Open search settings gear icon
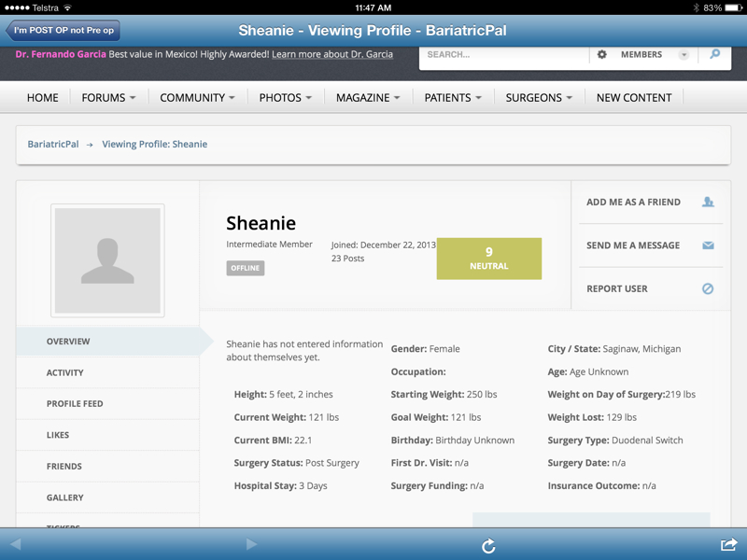Screen dimensions: 747x560 [x=601, y=54]
